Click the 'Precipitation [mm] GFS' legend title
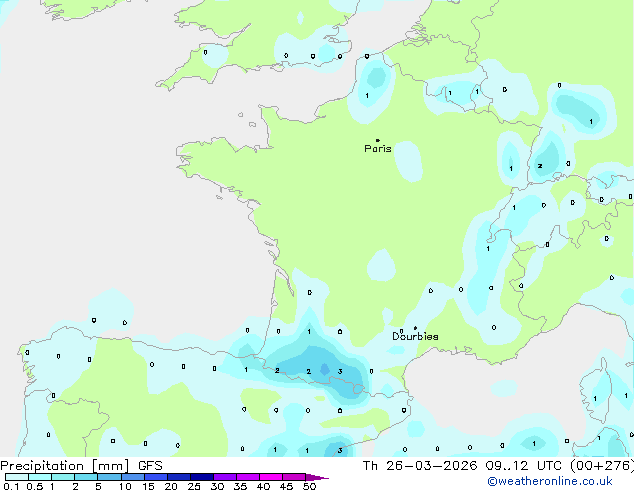634x490 pixels. (x=81, y=466)
